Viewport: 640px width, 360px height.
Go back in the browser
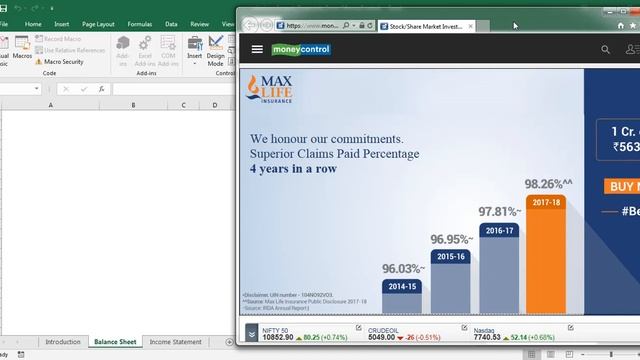250,25
